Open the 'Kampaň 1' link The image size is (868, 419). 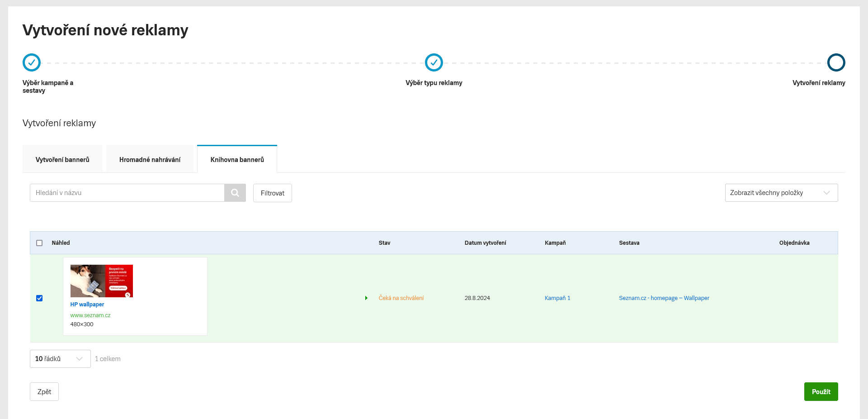point(557,298)
